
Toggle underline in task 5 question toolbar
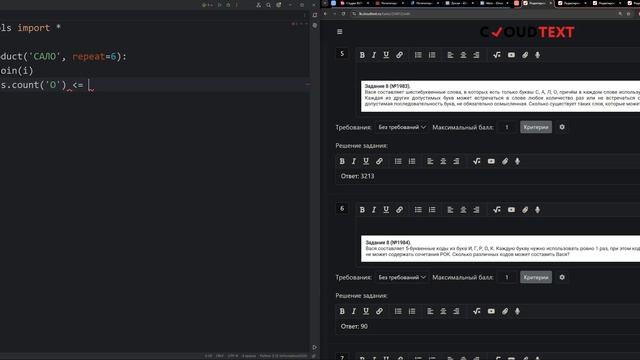coord(386,55)
